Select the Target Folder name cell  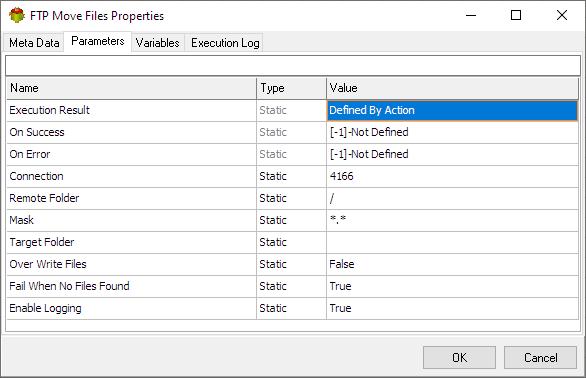[131, 243]
